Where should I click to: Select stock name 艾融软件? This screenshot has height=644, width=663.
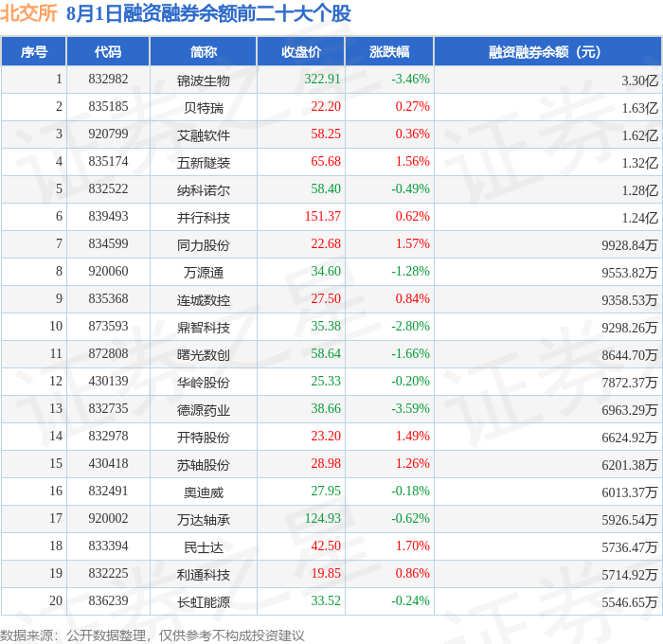204,135
